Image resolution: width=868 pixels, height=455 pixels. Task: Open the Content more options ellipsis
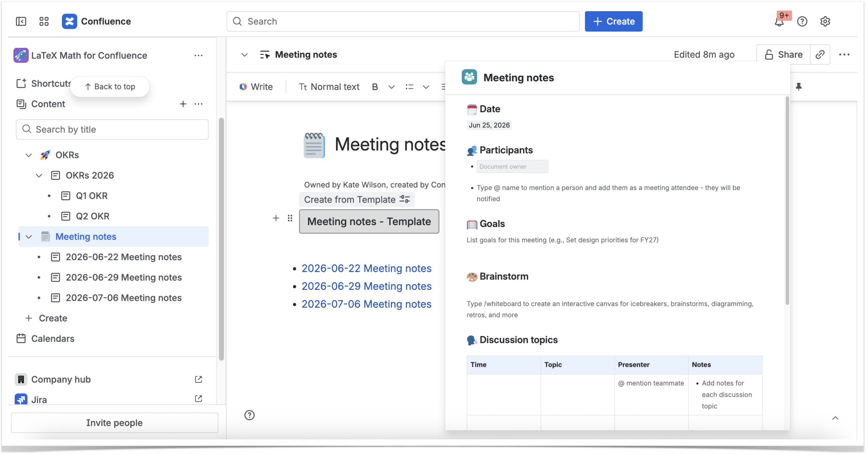[x=198, y=104]
